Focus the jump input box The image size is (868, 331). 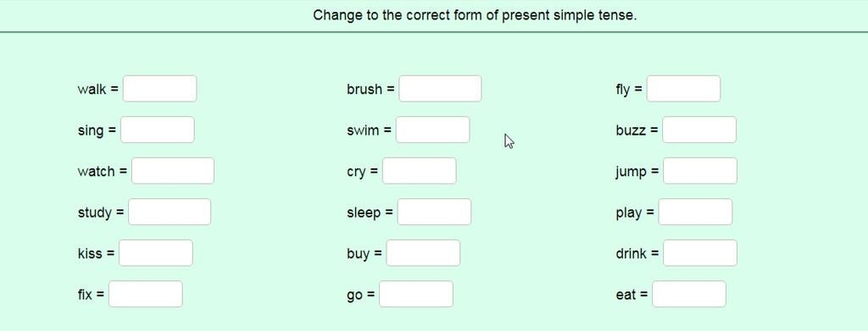tap(699, 171)
